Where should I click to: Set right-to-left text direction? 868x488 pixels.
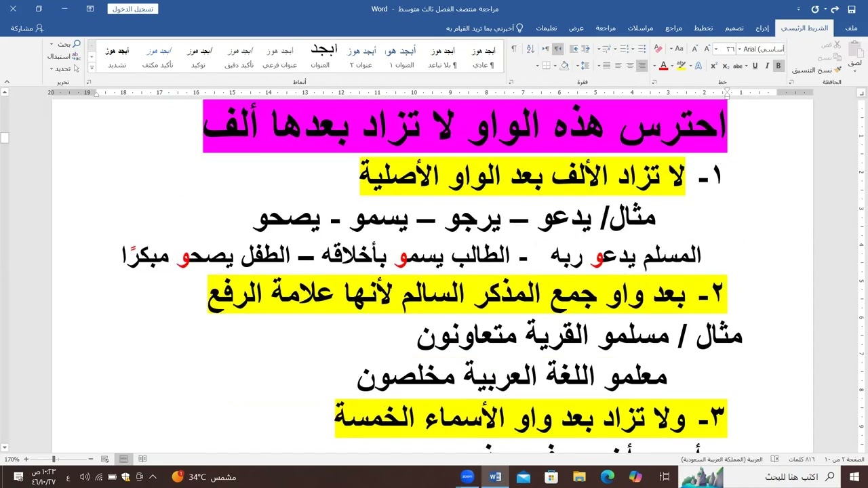click(557, 49)
